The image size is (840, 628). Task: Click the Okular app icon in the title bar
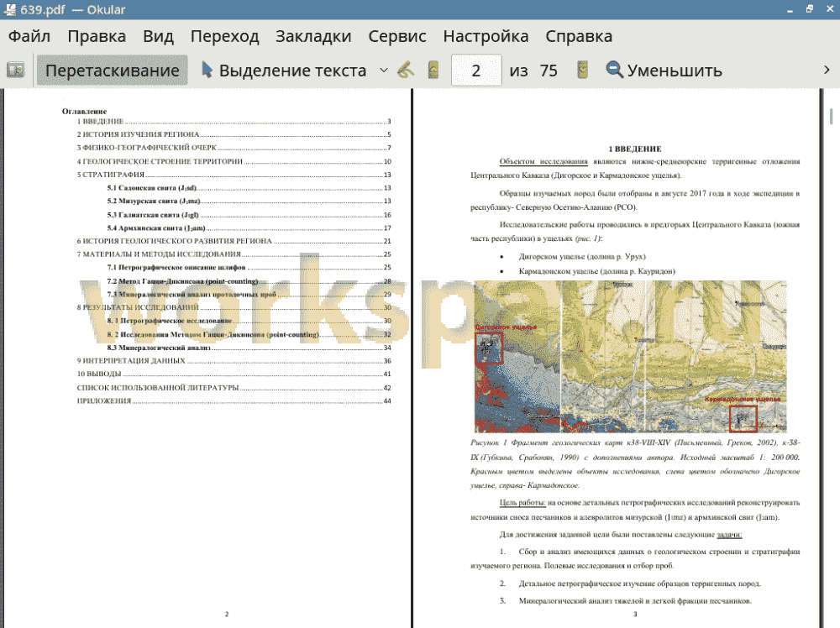9,9
